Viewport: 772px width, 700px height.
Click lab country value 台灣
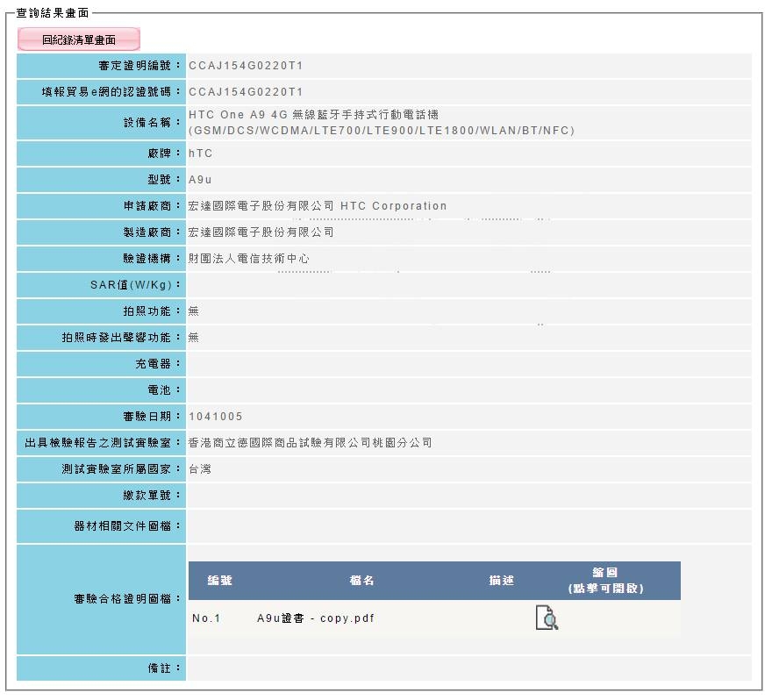(x=200, y=469)
